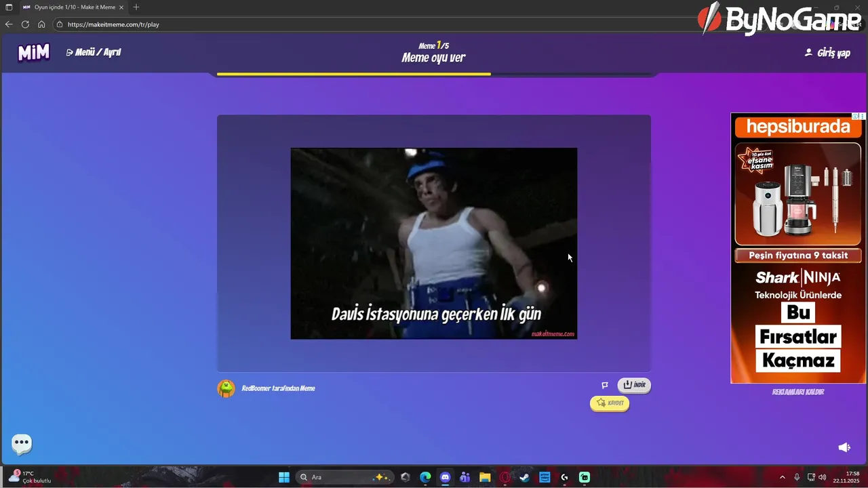This screenshot has width=868, height=488.
Task: Reload the page
Action: coord(25,24)
